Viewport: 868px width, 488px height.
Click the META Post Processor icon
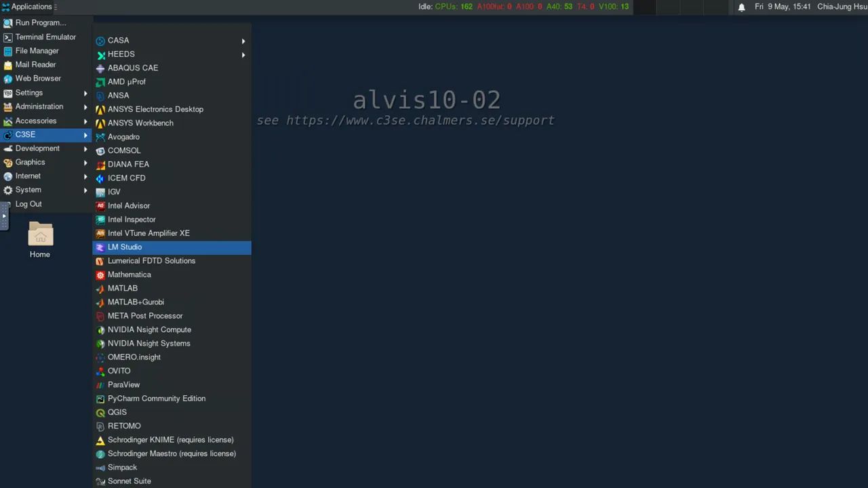click(100, 316)
